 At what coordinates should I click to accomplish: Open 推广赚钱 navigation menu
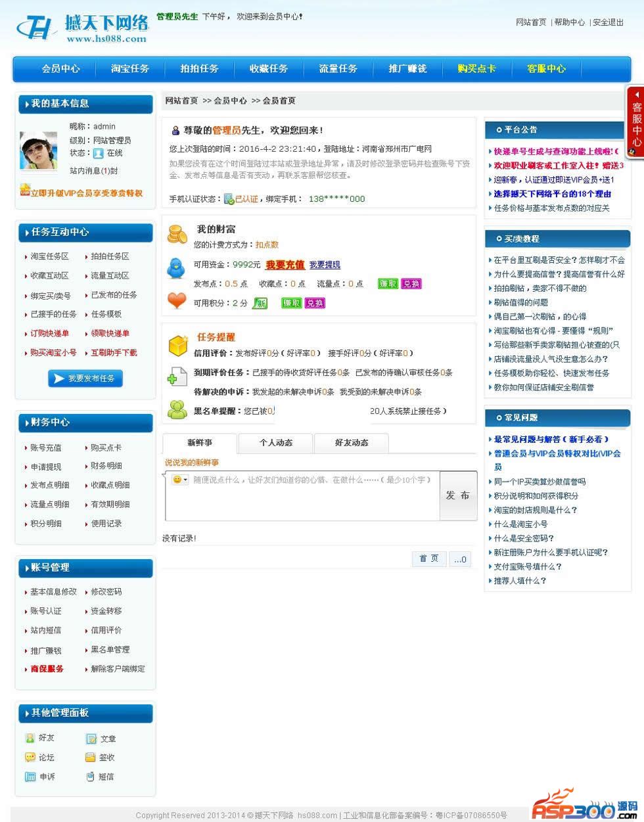click(407, 68)
